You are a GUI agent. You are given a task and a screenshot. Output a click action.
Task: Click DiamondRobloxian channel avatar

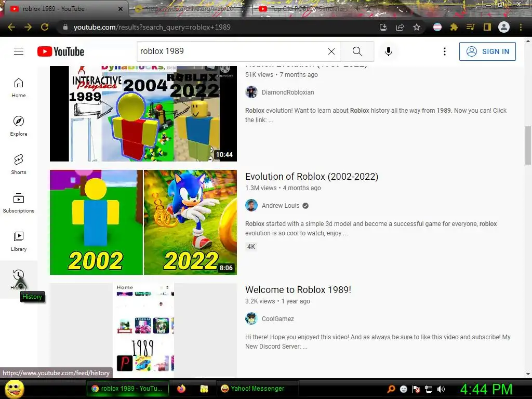251,92
